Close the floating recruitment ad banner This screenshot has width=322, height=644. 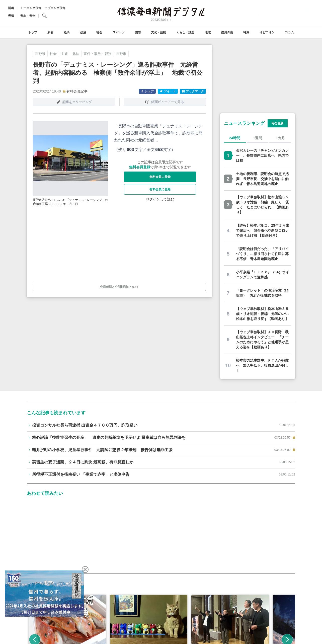(x=85, y=570)
